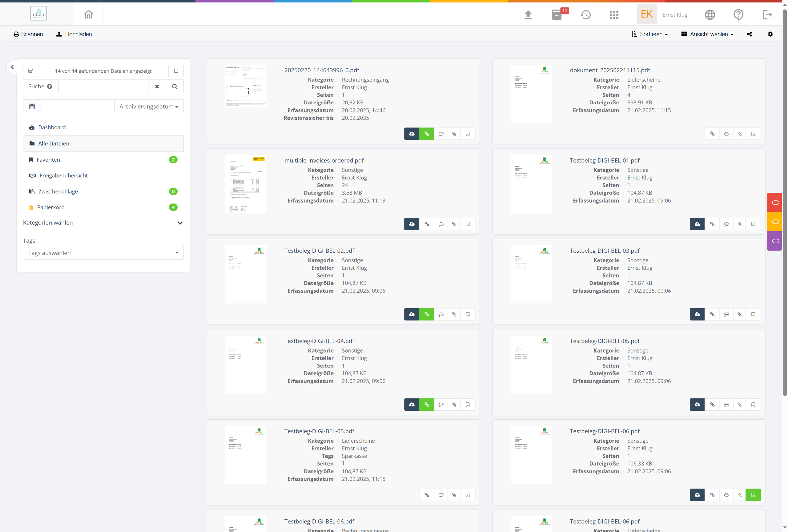Open the apps grid icon

(614, 14)
